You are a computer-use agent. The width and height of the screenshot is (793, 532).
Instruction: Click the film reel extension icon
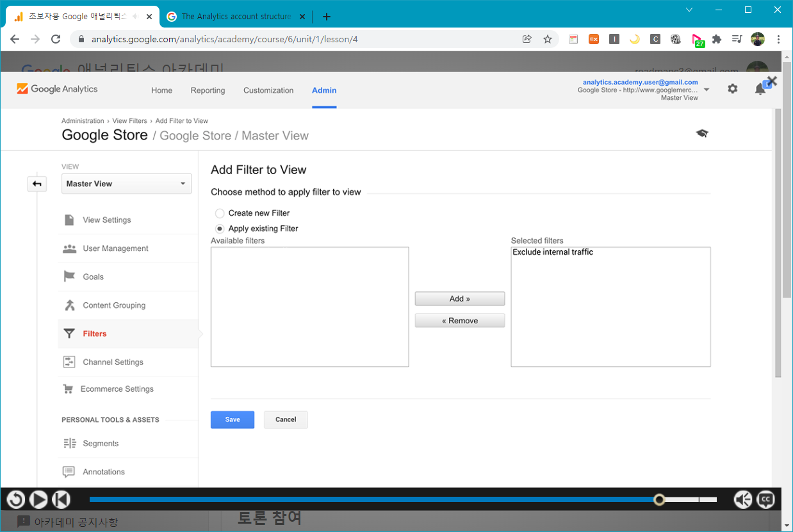pyautogui.click(x=676, y=39)
